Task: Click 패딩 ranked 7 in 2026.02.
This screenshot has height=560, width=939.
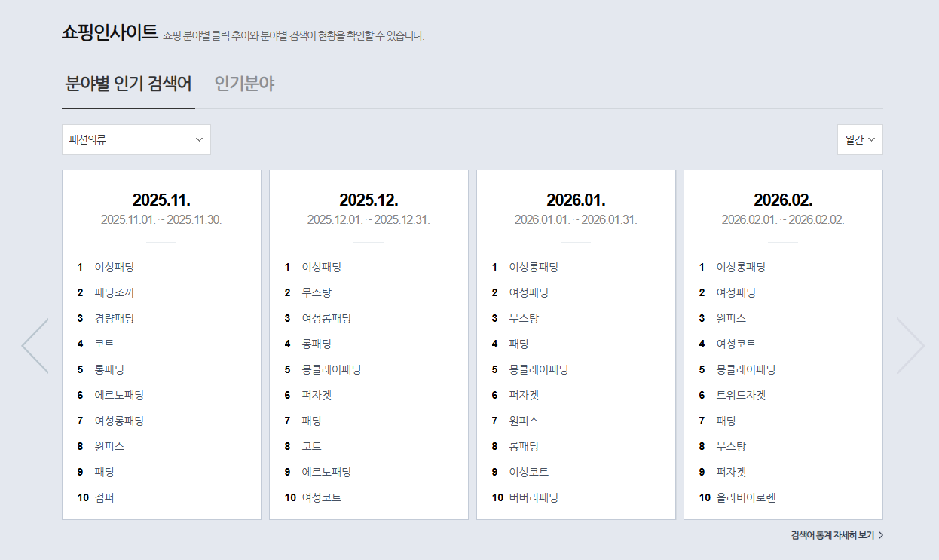Action: (726, 421)
